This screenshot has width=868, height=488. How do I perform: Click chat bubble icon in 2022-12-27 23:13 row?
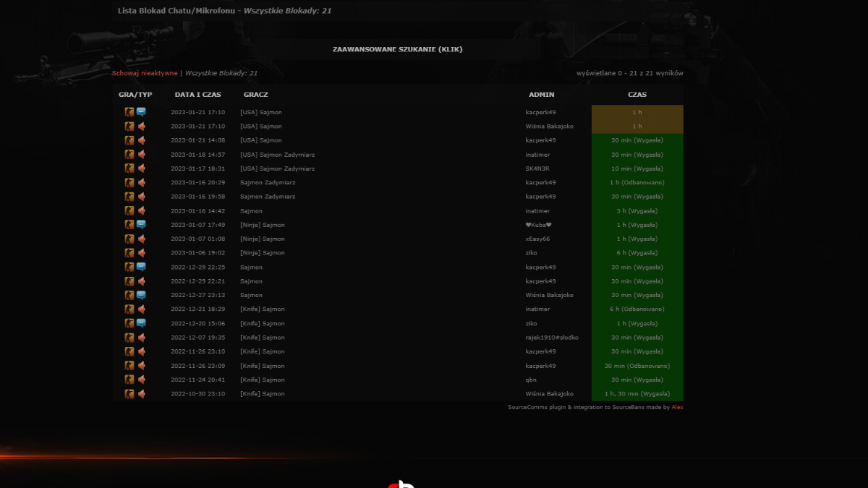[x=141, y=296]
